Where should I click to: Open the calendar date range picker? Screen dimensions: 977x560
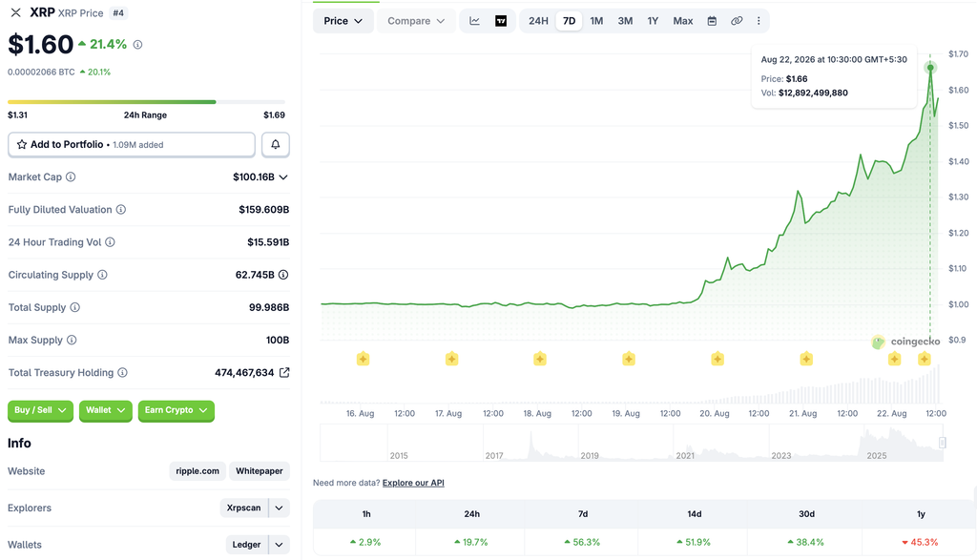(x=712, y=21)
